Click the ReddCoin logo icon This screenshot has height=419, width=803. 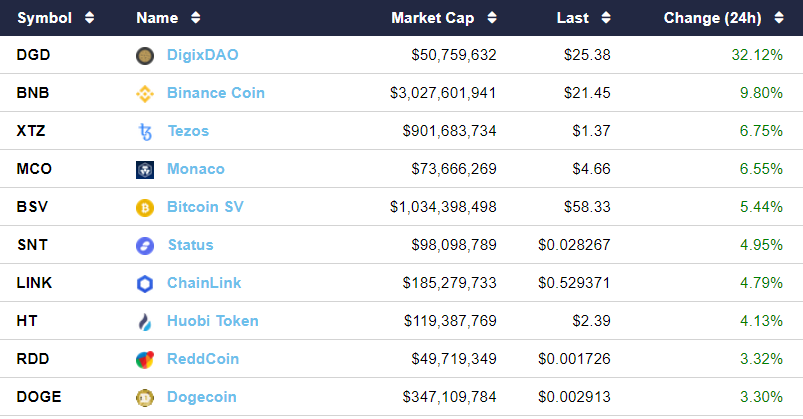coord(145,359)
